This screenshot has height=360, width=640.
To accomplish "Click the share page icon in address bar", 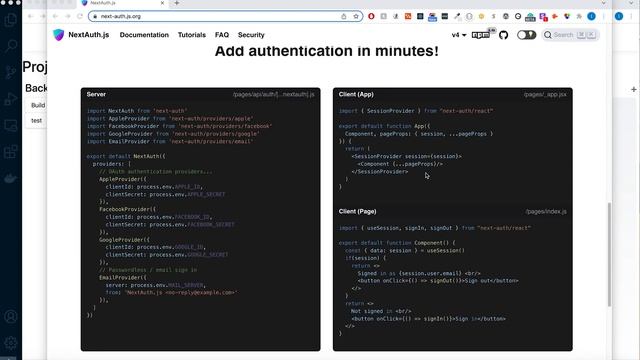I will [x=344, y=16].
